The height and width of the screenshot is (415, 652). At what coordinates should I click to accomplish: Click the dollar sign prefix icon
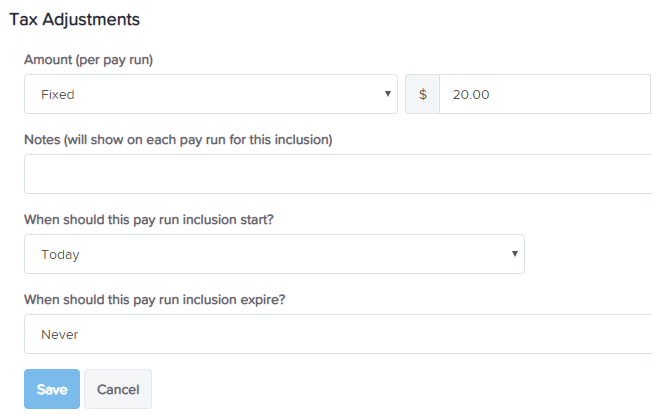click(x=422, y=94)
